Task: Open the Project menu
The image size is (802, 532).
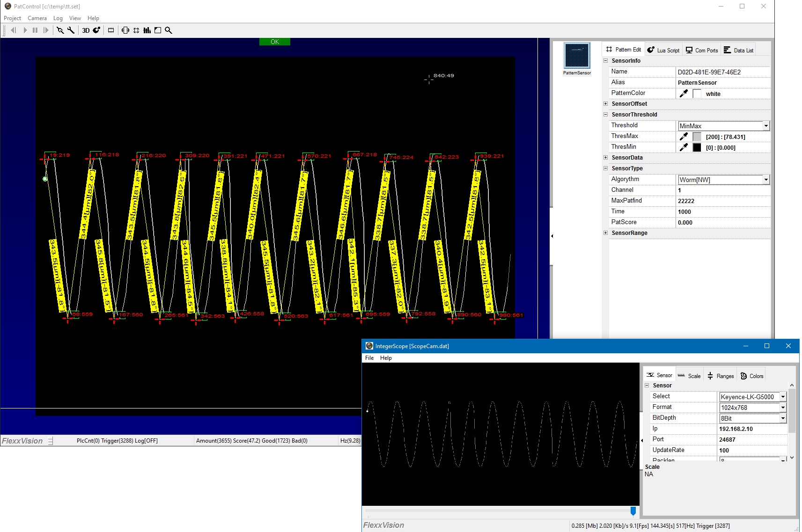Action: [x=12, y=18]
